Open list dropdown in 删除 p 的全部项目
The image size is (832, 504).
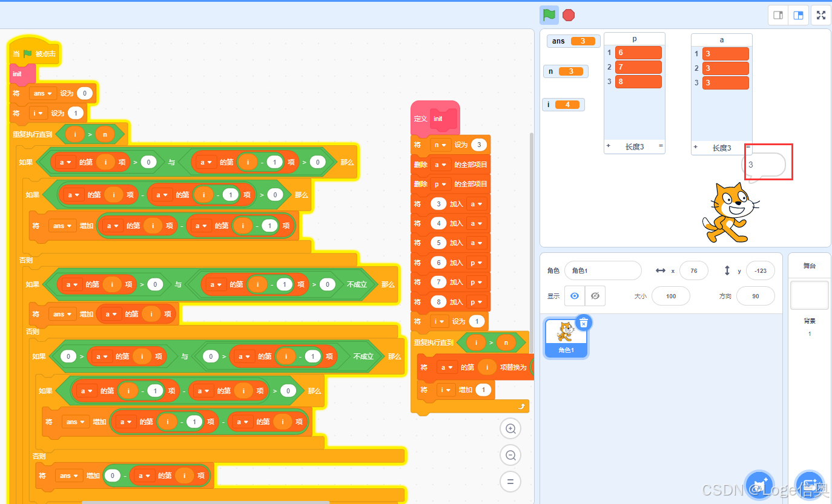pos(441,184)
